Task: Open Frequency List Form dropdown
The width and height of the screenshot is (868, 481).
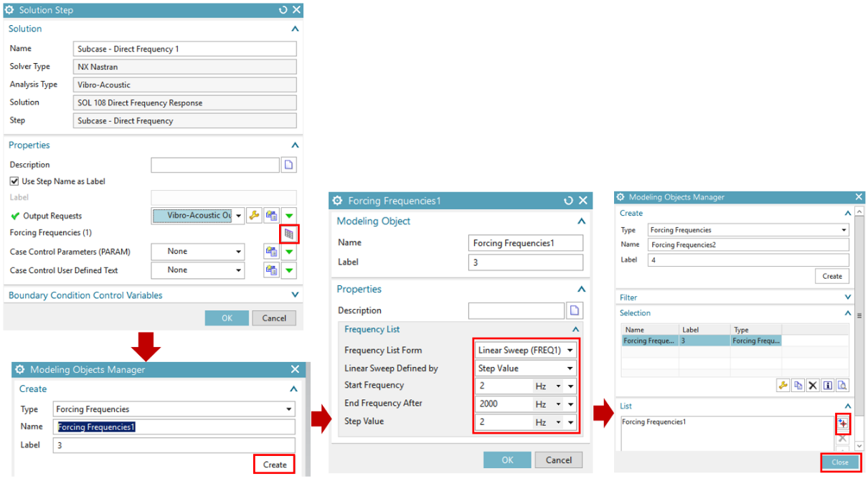Action: coord(526,351)
